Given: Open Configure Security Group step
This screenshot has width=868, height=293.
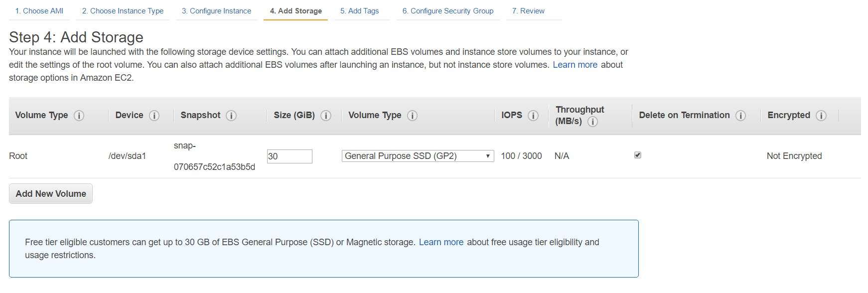Looking at the screenshot, I should click(x=447, y=11).
